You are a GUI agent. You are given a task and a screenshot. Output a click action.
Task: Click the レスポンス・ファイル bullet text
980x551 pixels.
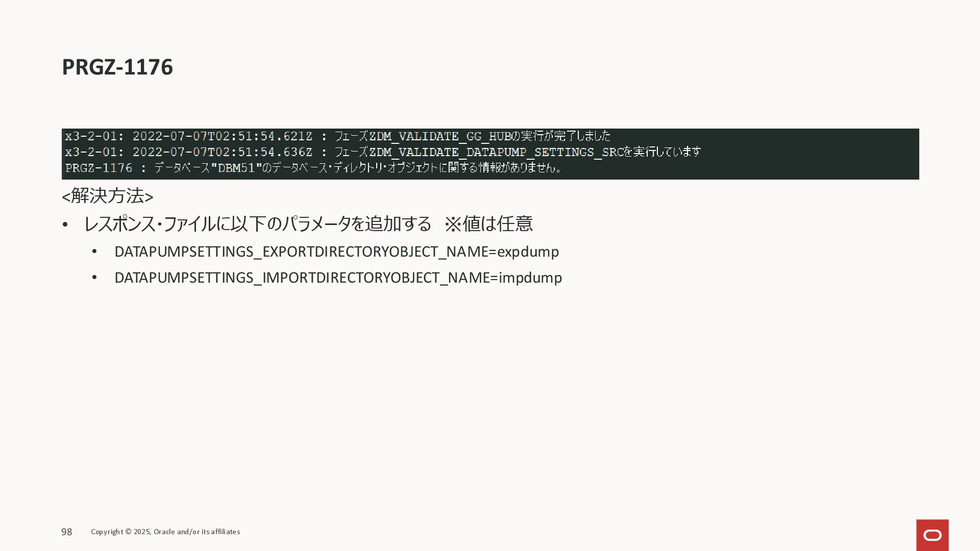pyautogui.click(x=308, y=223)
